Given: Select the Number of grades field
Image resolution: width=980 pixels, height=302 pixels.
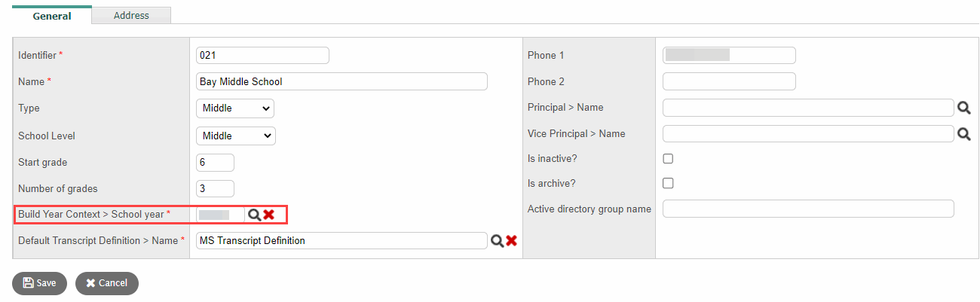Looking at the screenshot, I should pos(215,188).
